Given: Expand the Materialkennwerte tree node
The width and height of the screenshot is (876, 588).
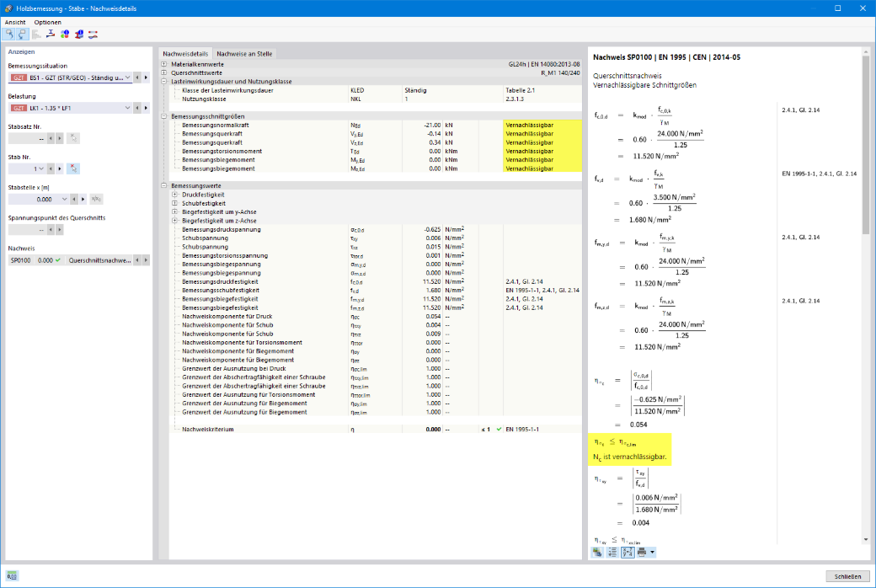Looking at the screenshot, I should (164, 64).
